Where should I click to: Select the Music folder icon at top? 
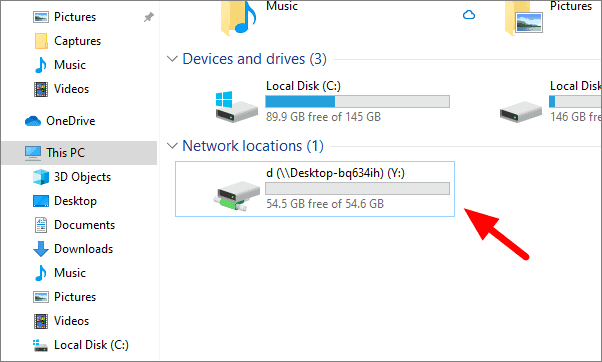coord(238,17)
